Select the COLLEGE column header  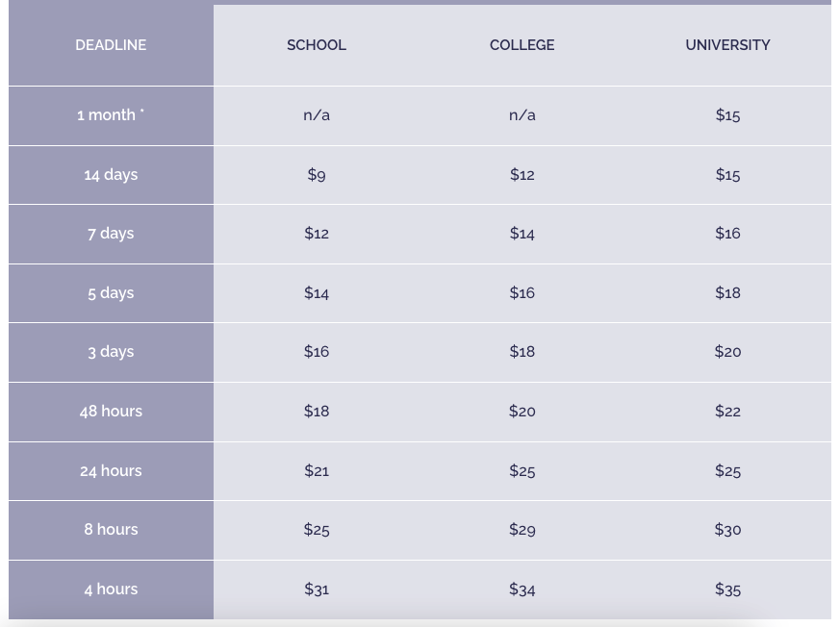coord(522,45)
